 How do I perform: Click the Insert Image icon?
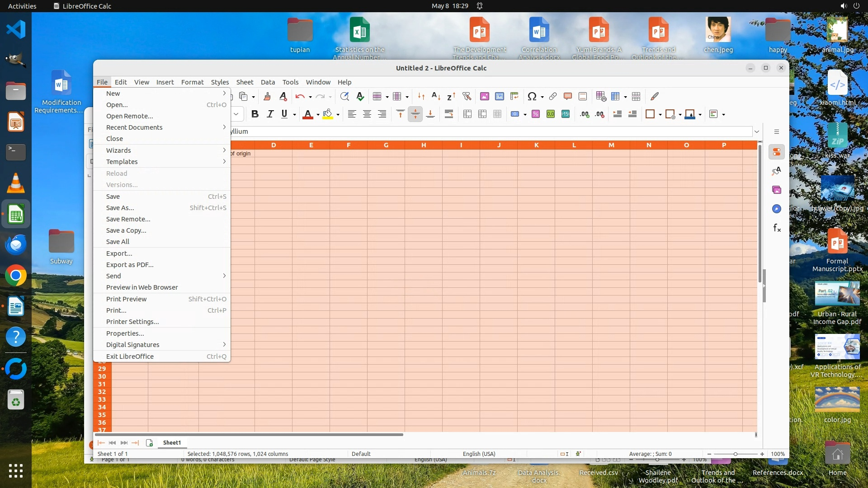485,96
